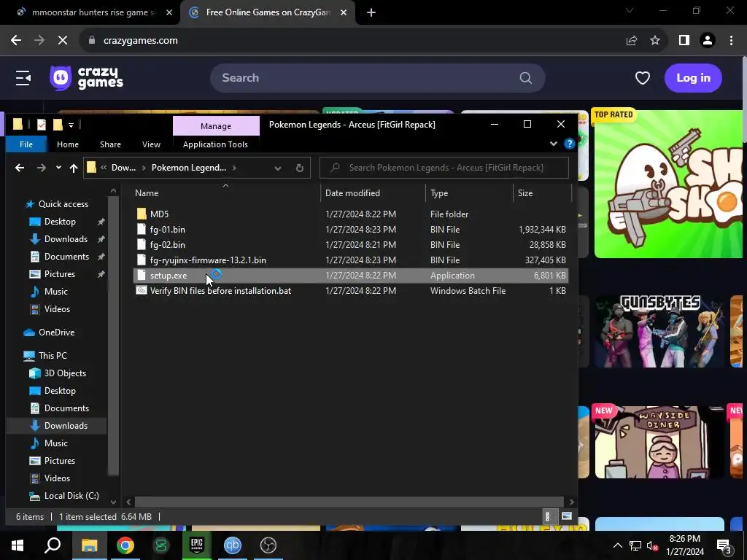
Task: Open Chrome profile avatar
Action: point(708,41)
